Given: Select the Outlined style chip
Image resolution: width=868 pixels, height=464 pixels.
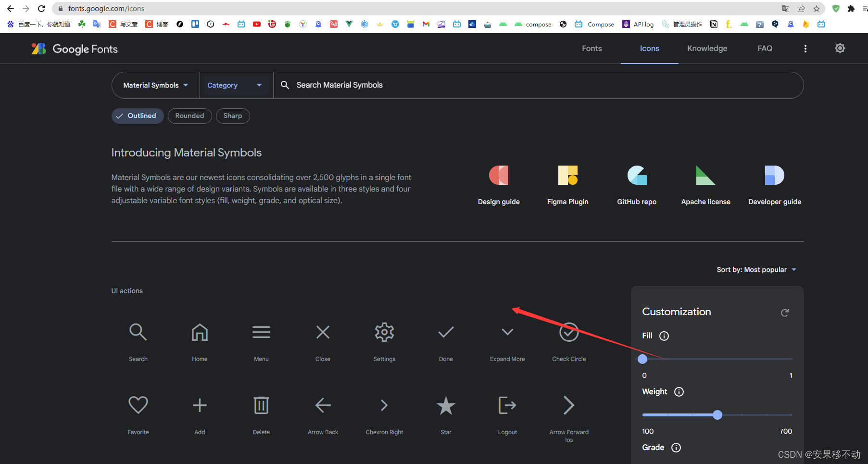Looking at the screenshot, I should point(138,116).
